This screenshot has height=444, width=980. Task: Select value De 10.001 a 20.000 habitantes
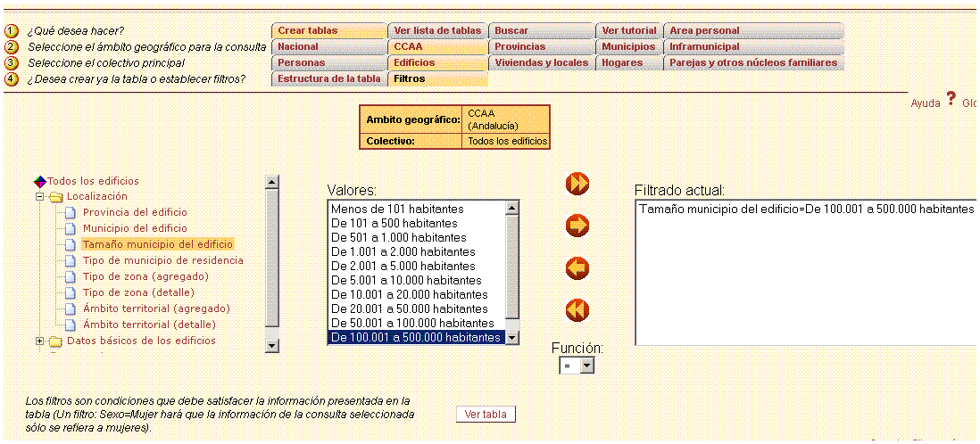pos(416,295)
